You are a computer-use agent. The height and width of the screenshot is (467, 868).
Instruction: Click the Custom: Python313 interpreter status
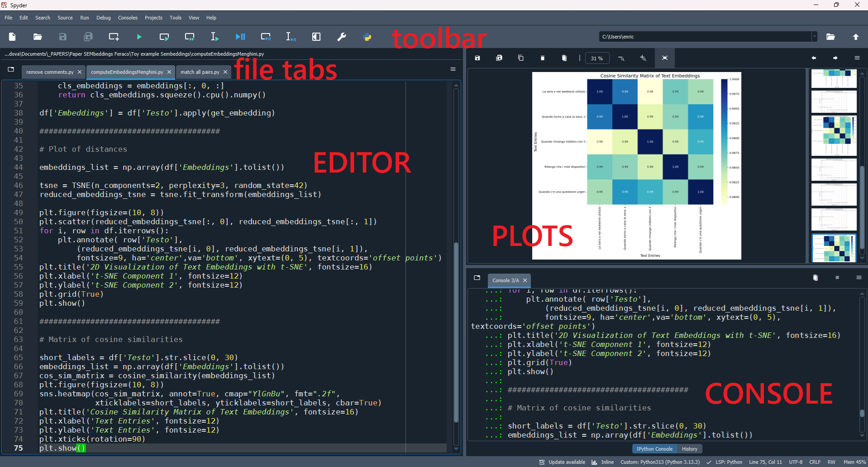(x=660, y=462)
